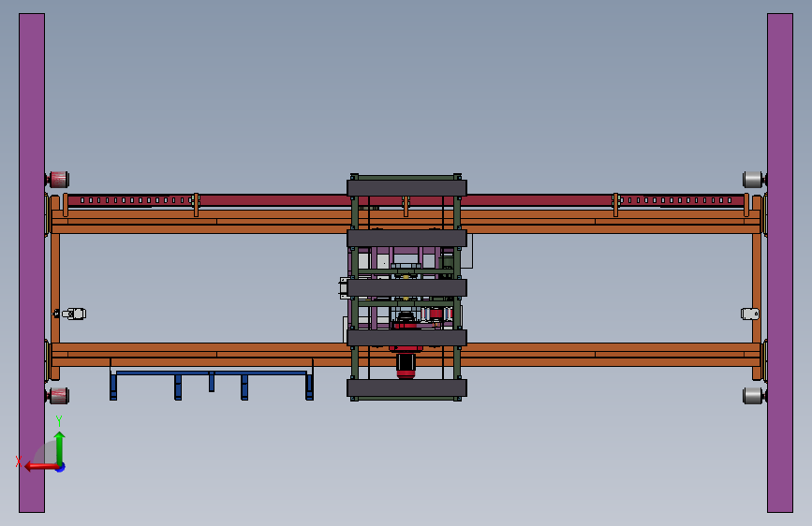Pick the red motor at the carriage bottom

click(x=406, y=367)
